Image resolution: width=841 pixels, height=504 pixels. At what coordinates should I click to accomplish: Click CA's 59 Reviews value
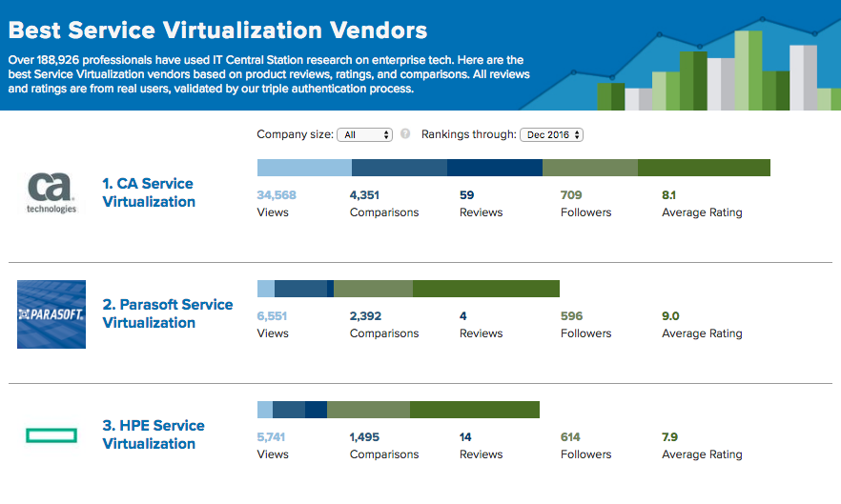[x=466, y=195]
